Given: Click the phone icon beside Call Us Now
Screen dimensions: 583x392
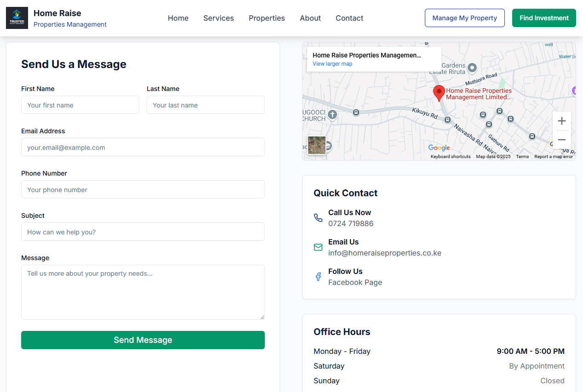Looking at the screenshot, I should [x=318, y=218].
